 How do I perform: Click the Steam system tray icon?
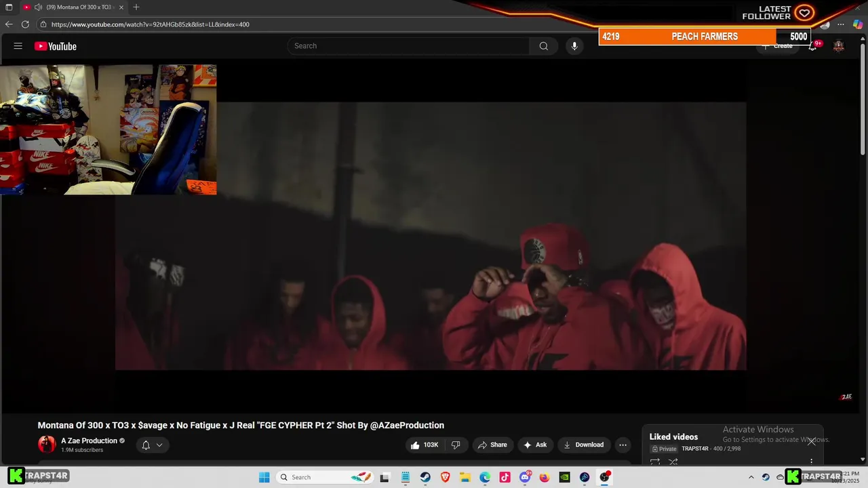click(x=766, y=477)
